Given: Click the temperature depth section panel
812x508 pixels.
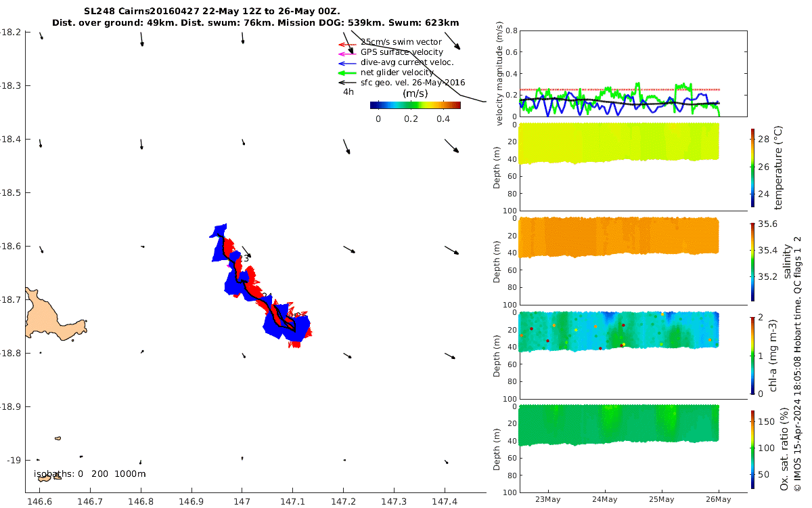Looking at the screenshot, I should (633, 167).
